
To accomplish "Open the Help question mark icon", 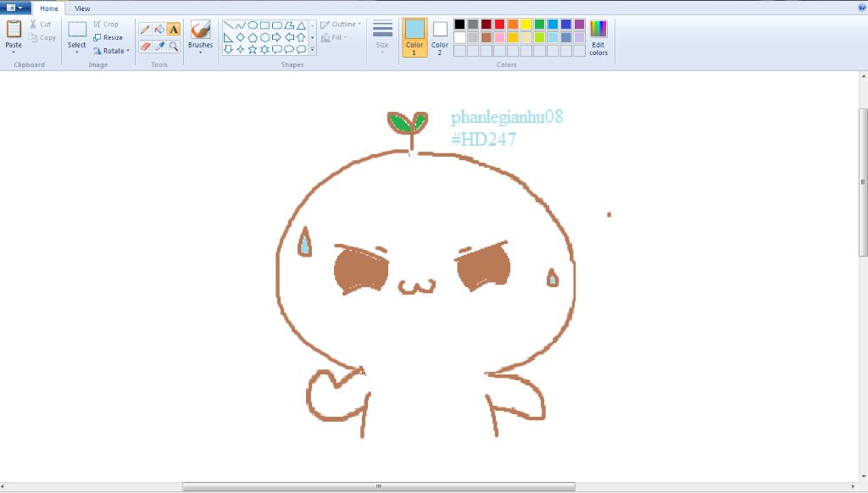I will click(x=862, y=7).
